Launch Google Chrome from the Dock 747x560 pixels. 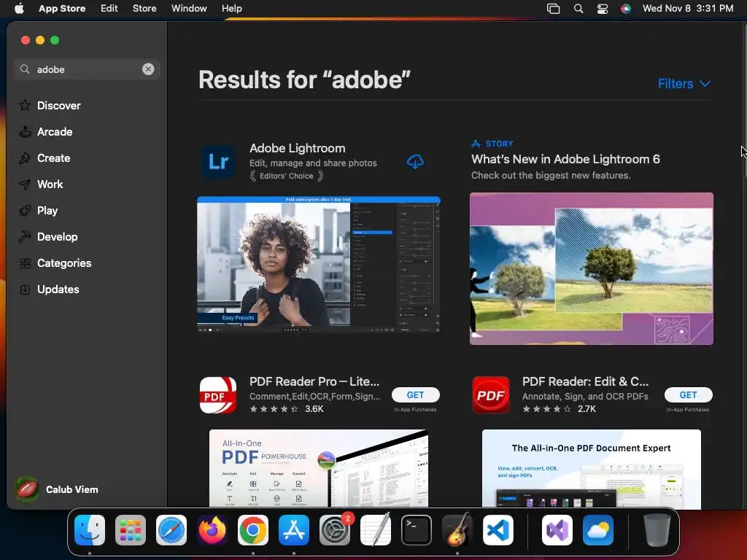(253, 530)
